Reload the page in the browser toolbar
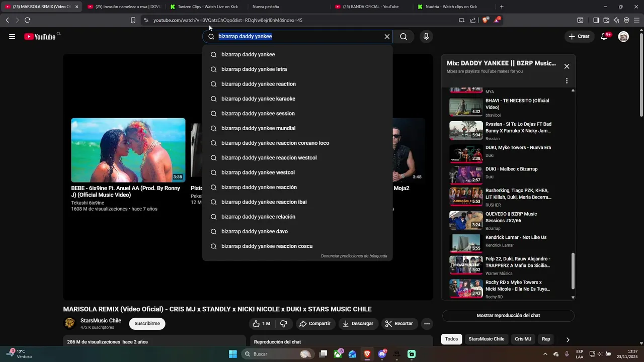The width and height of the screenshot is (644, 362). click(x=27, y=20)
